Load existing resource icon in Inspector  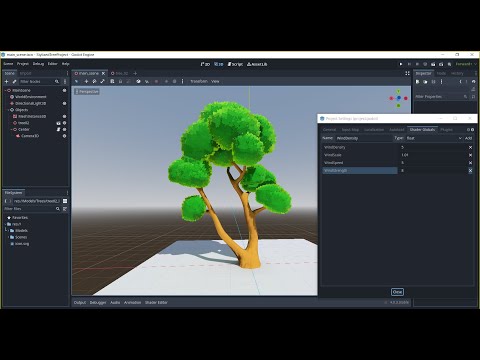click(425, 82)
